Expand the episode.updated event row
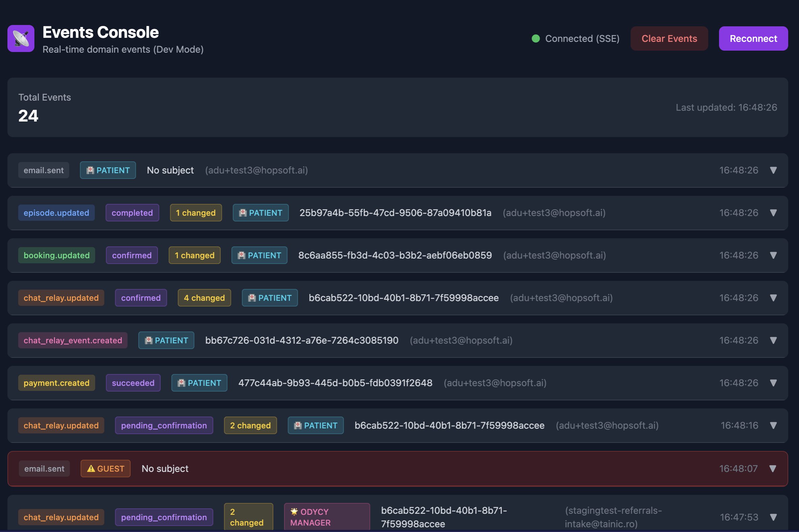Screen dimensions: 799x532 click(x=774, y=213)
